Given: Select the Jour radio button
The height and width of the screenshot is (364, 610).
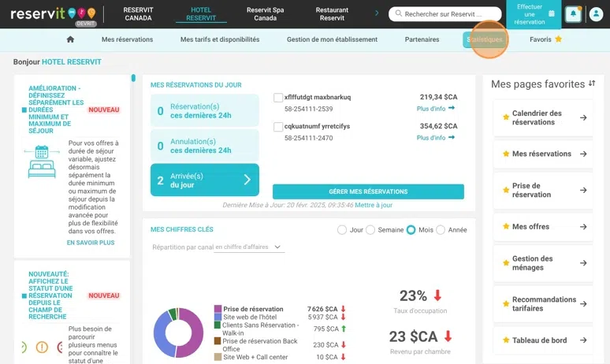Looking at the screenshot, I should (342, 230).
